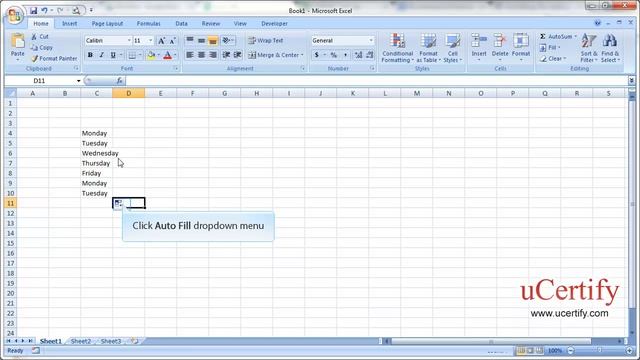The height and width of the screenshot is (360, 640).
Task: Save workbook from Quick Access Toolbar
Action: 34,11
